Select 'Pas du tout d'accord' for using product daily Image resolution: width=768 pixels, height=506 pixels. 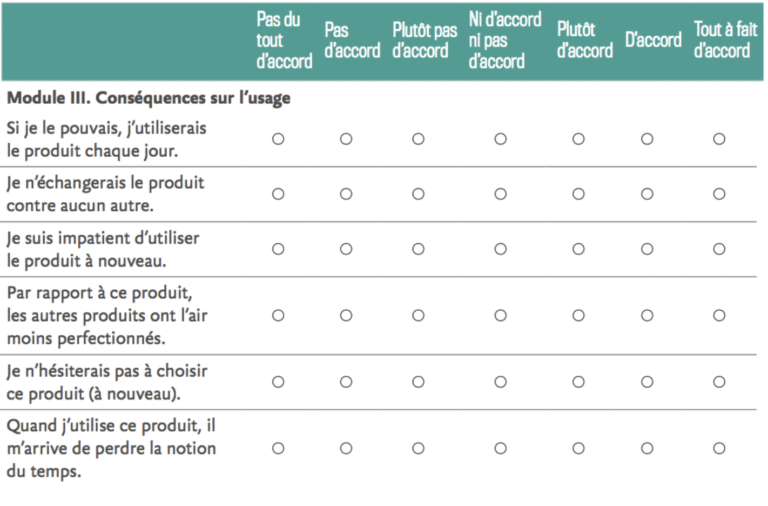pos(278,139)
